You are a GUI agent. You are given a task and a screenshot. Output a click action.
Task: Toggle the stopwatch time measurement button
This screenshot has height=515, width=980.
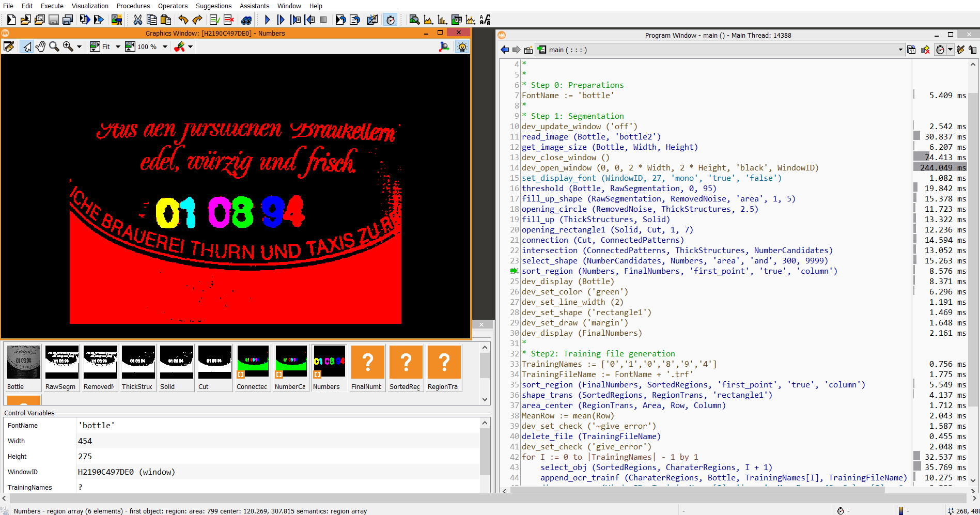point(391,20)
